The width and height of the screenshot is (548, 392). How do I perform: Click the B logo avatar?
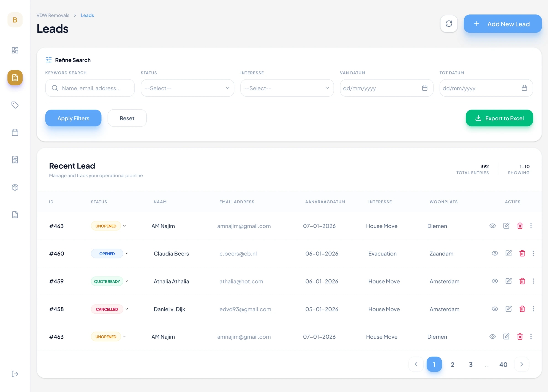point(15,20)
